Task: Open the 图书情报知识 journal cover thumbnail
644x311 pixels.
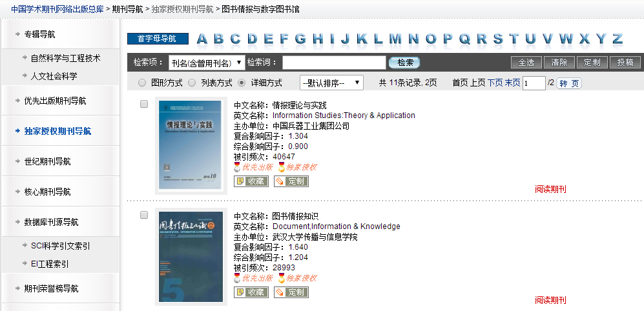Action: [191, 257]
